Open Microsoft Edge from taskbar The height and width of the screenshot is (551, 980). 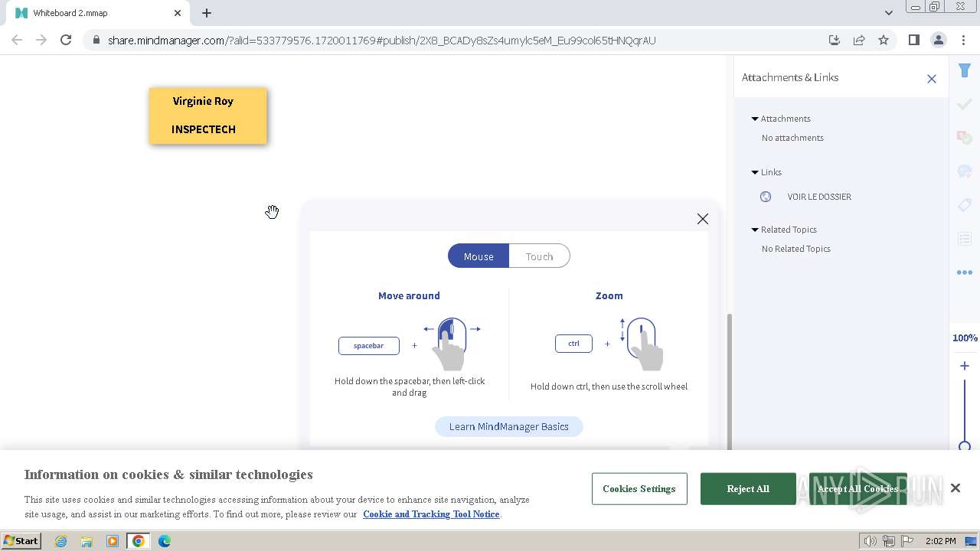165,541
